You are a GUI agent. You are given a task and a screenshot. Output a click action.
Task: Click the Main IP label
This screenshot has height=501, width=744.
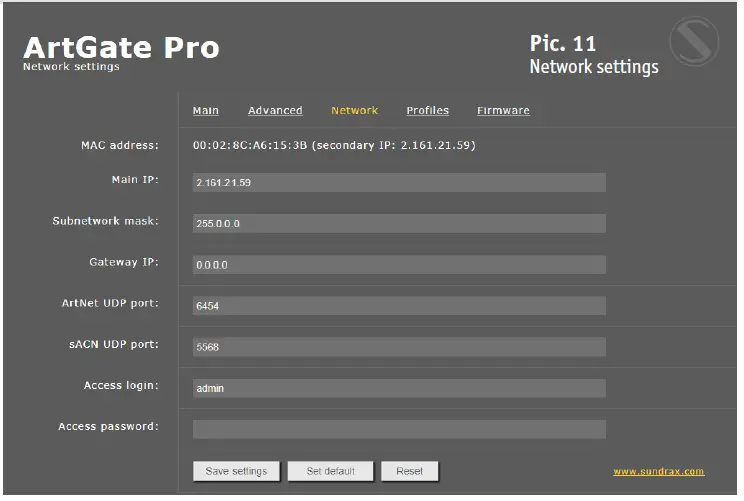(x=135, y=180)
